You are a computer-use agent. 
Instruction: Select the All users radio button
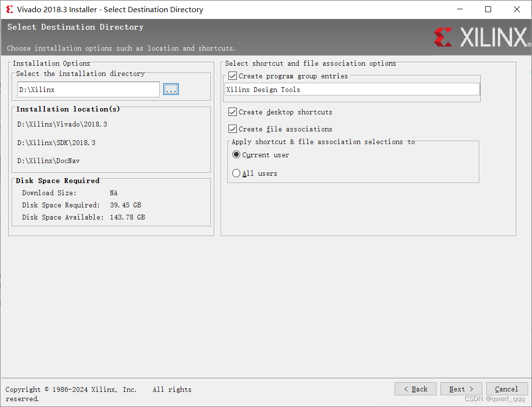pyautogui.click(x=236, y=173)
